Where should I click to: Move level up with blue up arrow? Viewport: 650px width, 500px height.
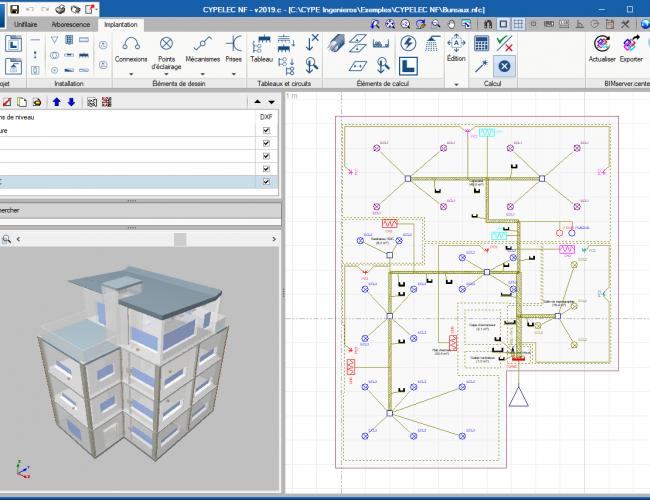(x=57, y=101)
